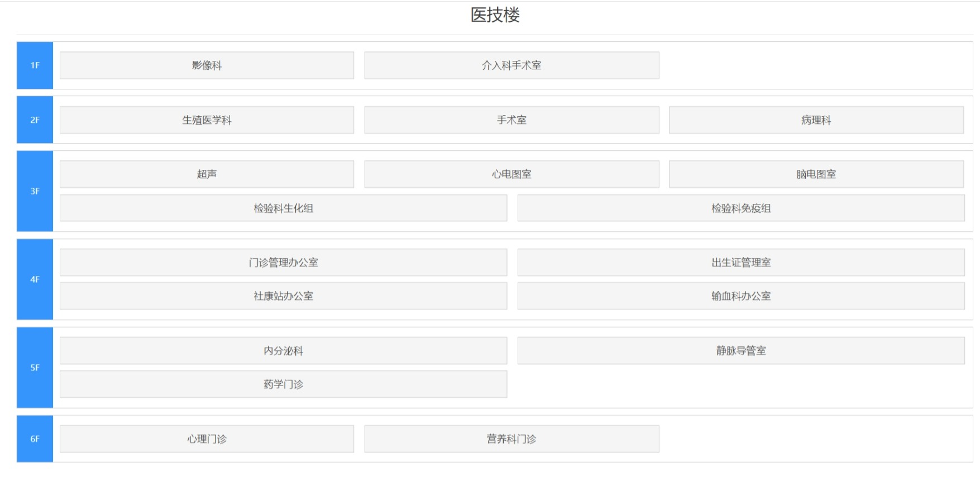The height and width of the screenshot is (481, 980).
Task: Select 生殖医学科 department
Action: pyautogui.click(x=207, y=120)
